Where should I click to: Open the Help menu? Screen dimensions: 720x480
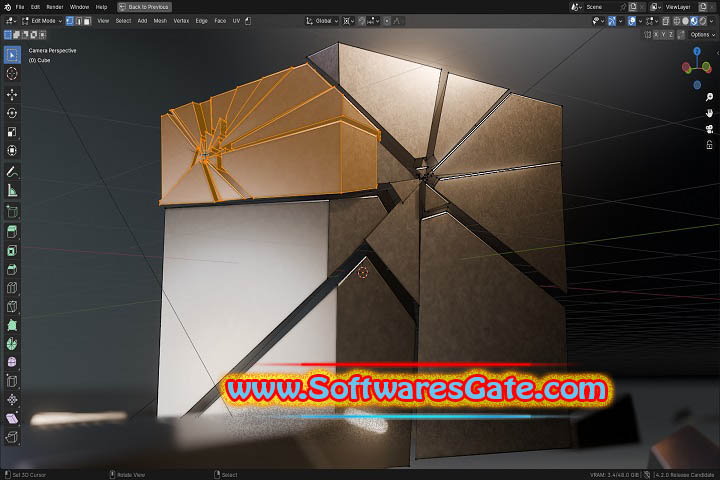[x=101, y=7]
